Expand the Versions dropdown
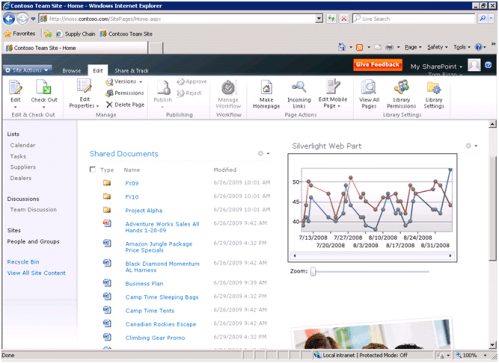Image resolution: width=499 pixels, height=363 pixels. coord(141,82)
